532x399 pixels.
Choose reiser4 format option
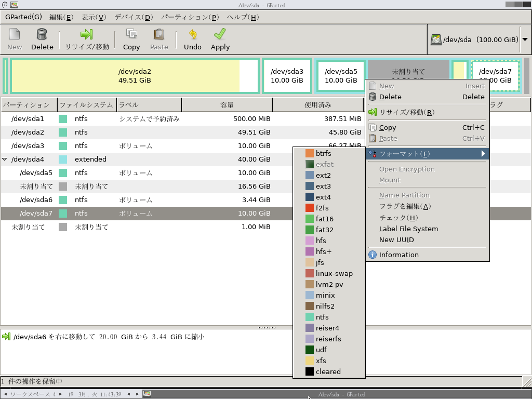(329, 328)
